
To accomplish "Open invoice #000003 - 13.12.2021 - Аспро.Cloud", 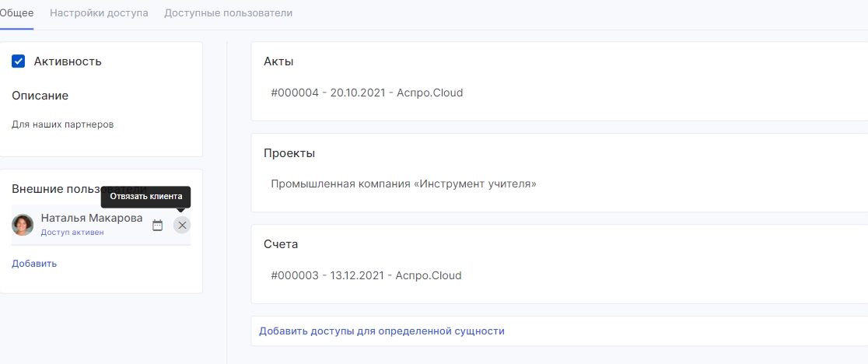I will click(366, 275).
